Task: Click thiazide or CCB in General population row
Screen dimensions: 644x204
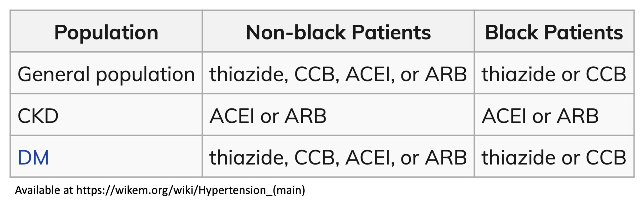Action: 554,74
